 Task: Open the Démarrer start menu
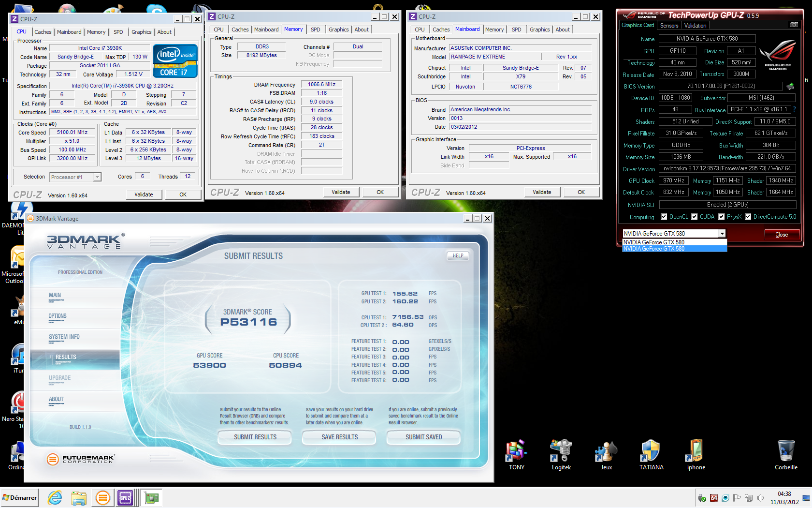click(x=19, y=498)
